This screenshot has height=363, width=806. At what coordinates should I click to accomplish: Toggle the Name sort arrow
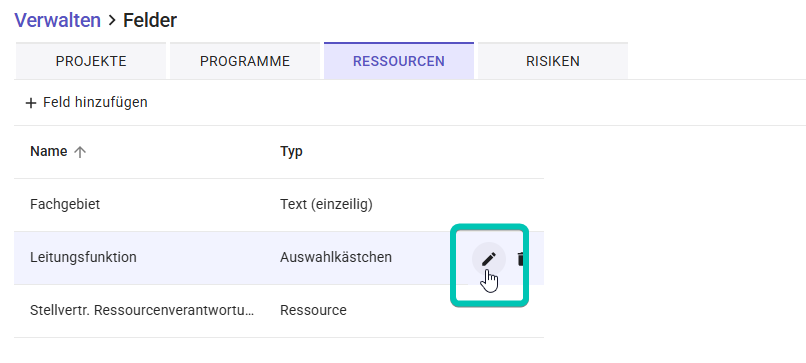coord(79,152)
